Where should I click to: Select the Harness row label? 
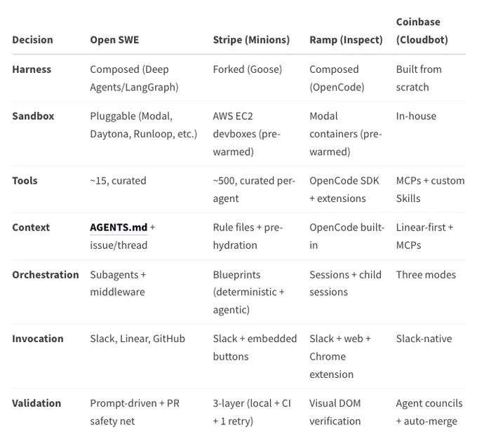click(x=32, y=69)
